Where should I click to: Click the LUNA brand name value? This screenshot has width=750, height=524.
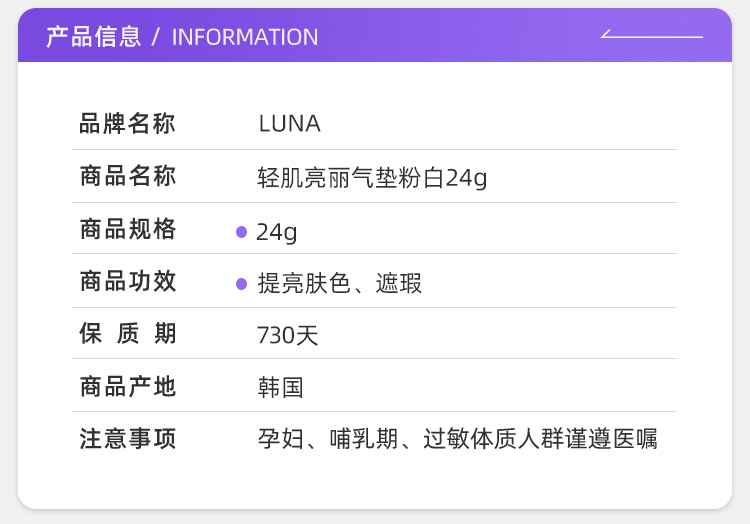(289, 124)
